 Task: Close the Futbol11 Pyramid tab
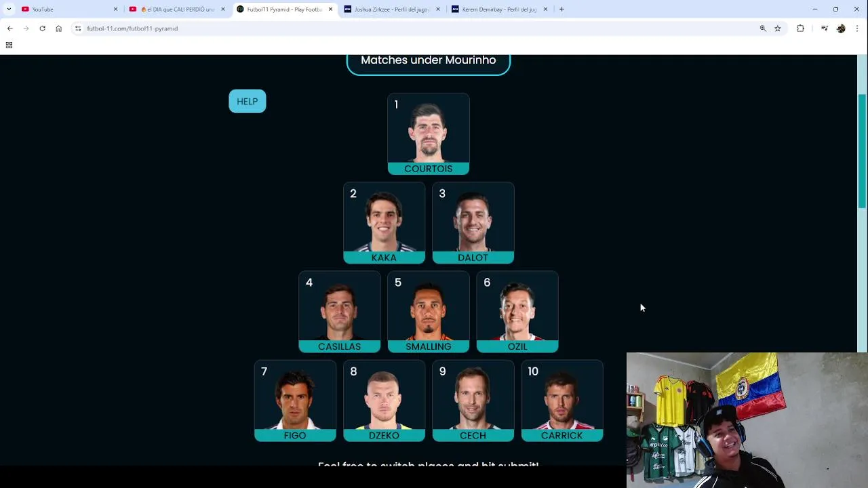coord(330,9)
